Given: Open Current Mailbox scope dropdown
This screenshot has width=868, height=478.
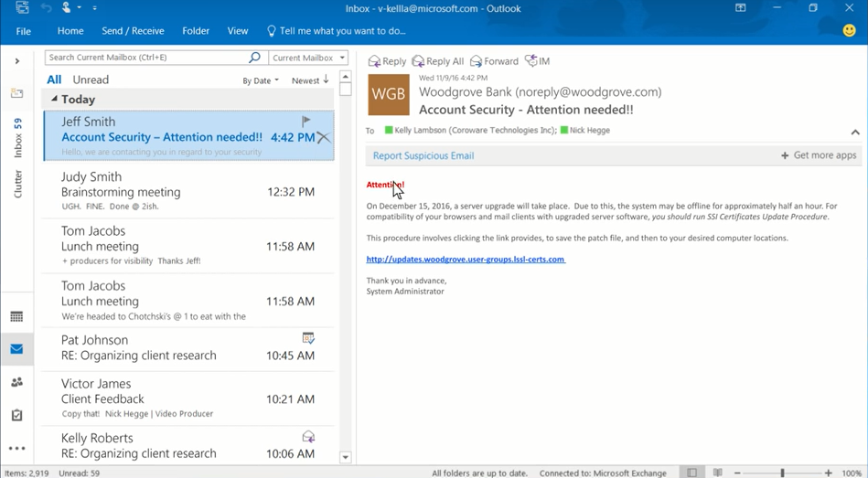Looking at the screenshot, I should (x=308, y=58).
